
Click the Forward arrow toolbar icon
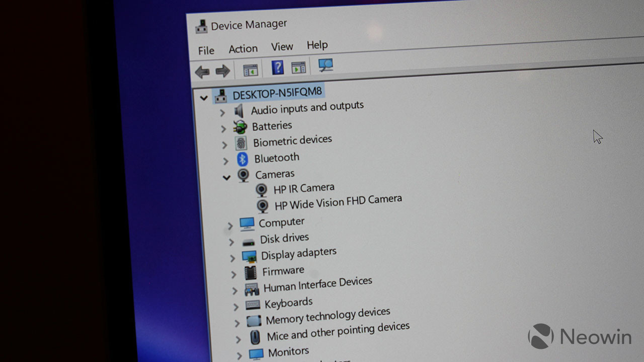[222, 71]
